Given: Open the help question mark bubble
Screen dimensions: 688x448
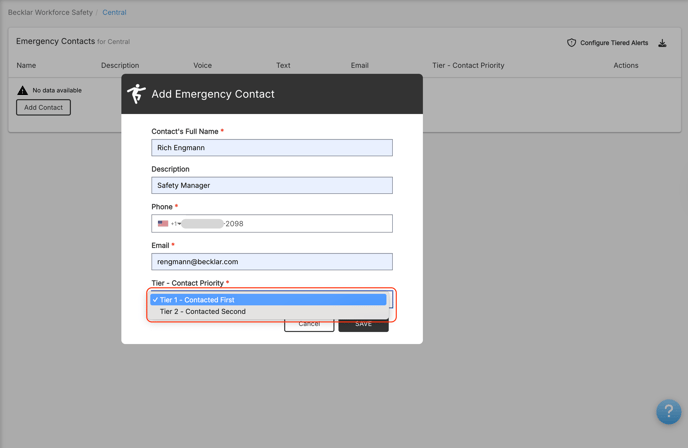Looking at the screenshot, I should click(x=668, y=412).
